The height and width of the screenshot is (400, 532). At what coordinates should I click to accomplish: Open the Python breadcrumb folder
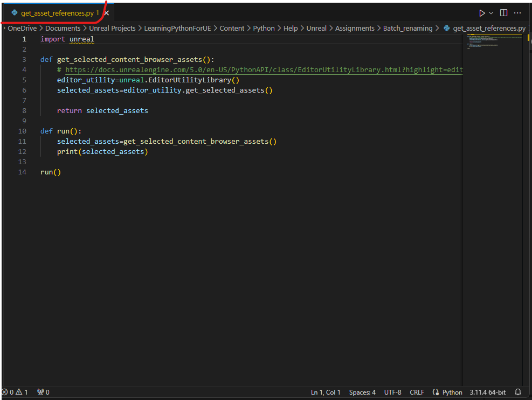tap(264, 29)
